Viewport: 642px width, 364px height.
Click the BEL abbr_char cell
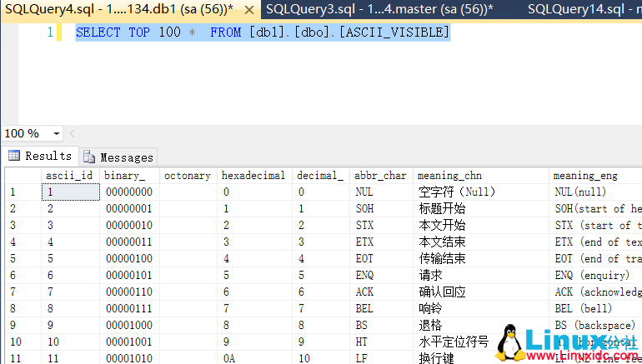tap(381, 308)
